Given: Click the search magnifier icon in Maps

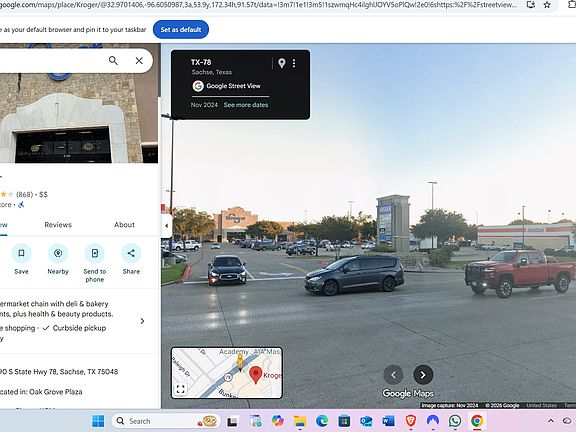Looking at the screenshot, I should (113, 61).
